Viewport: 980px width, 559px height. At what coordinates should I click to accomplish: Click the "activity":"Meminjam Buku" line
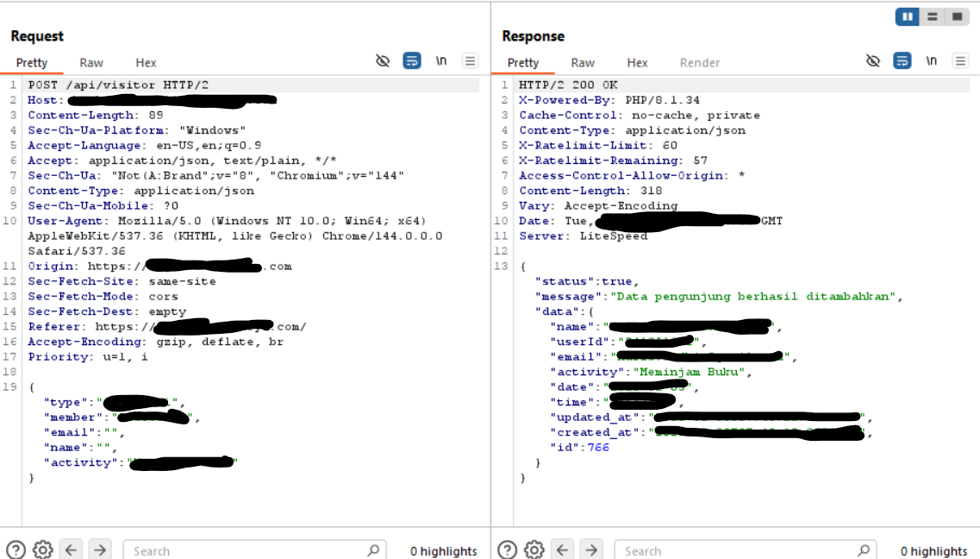(651, 372)
